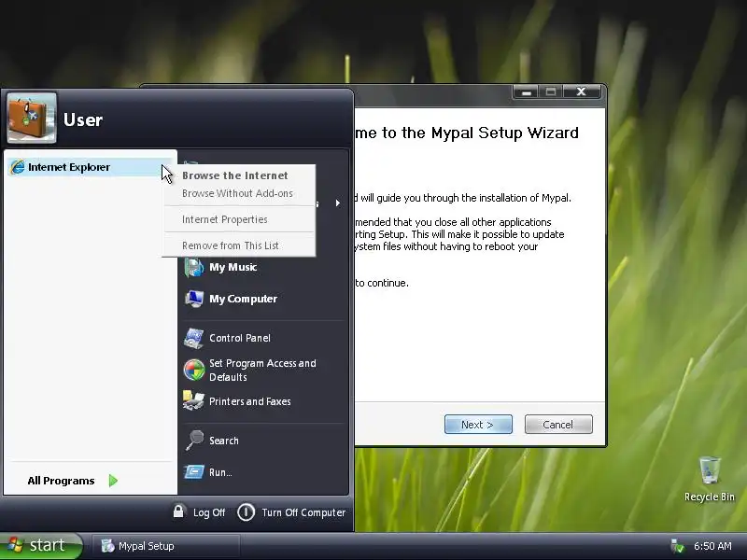Click the Set Program Access and Defaults label
The height and width of the screenshot is (560, 747).
point(262,370)
